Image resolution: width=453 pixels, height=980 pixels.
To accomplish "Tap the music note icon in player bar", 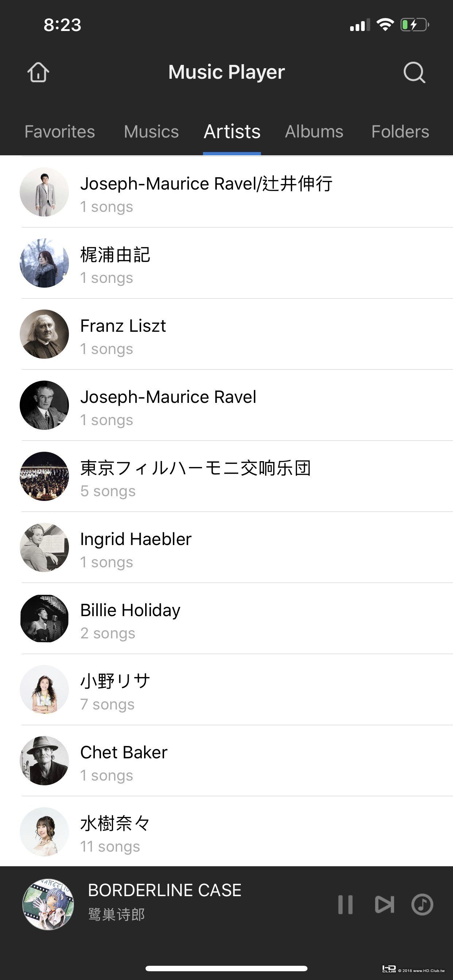I will 422,904.
